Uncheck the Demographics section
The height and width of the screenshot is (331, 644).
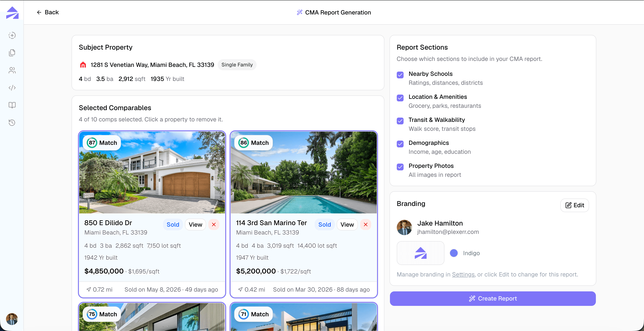[400, 144]
